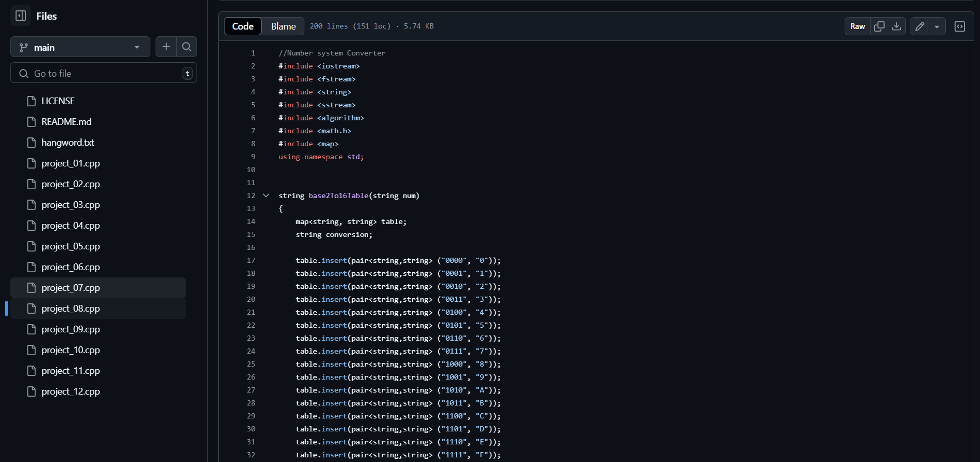
Task: Click the '#include <iostream>' line
Action: [x=319, y=66]
